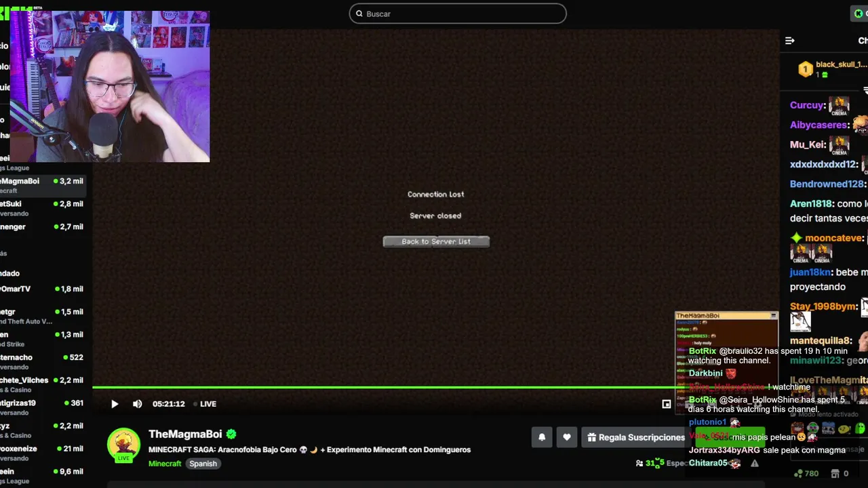Click Aren1818 username in chat

point(810,203)
